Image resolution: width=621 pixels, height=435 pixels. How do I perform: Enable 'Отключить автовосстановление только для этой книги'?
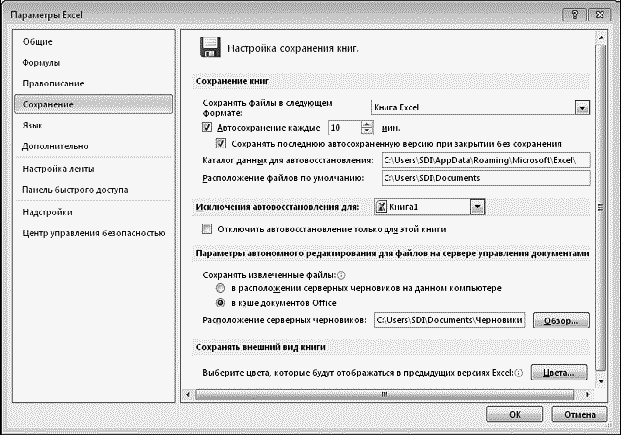(x=207, y=229)
